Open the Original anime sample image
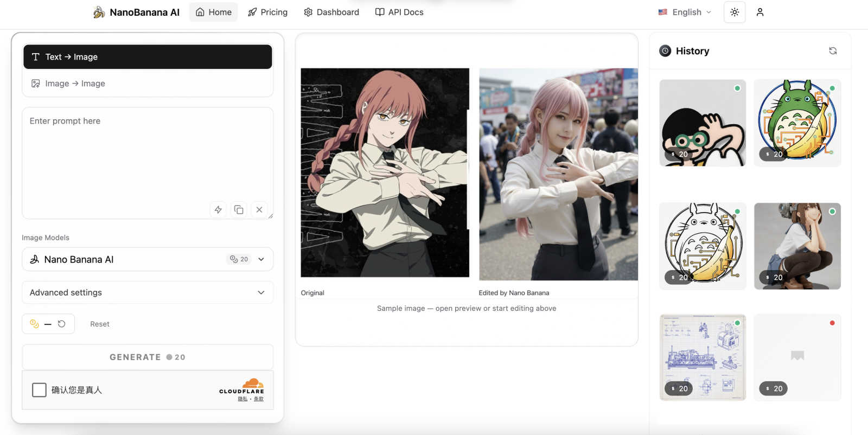The height and width of the screenshot is (435, 868). 385,172
